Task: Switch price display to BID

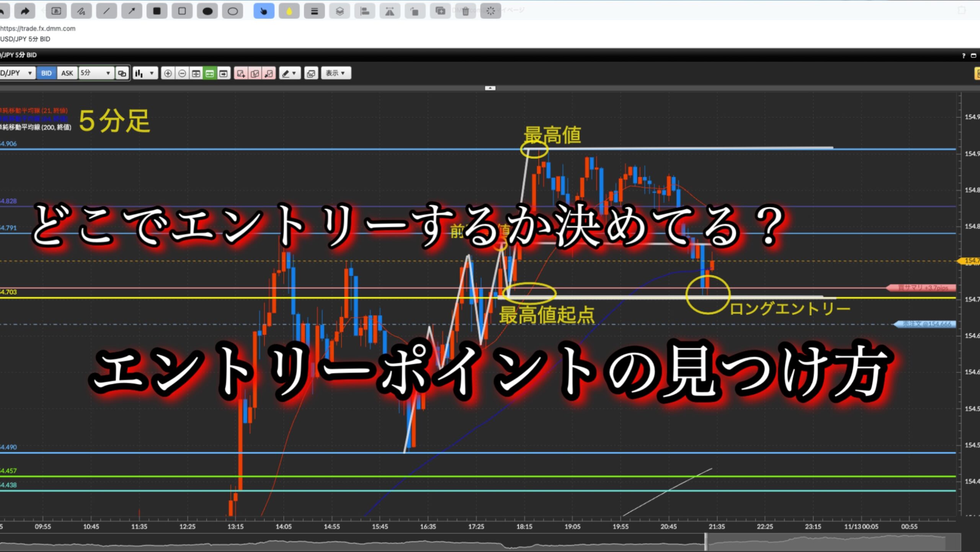Action: coord(46,73)
